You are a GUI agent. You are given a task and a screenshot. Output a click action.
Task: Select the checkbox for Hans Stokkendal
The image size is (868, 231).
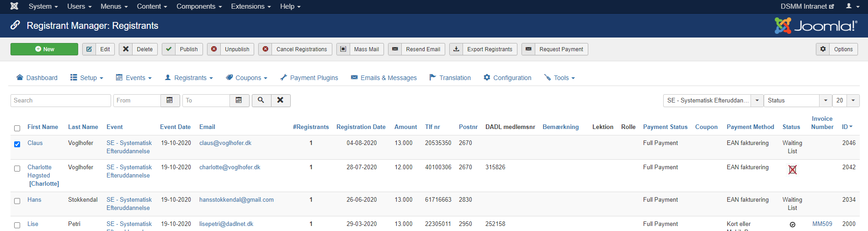click(x=17, y=201)
